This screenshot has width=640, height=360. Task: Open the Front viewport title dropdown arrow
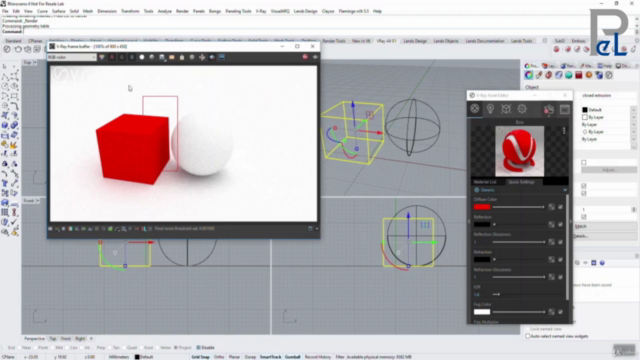[38, 201]
